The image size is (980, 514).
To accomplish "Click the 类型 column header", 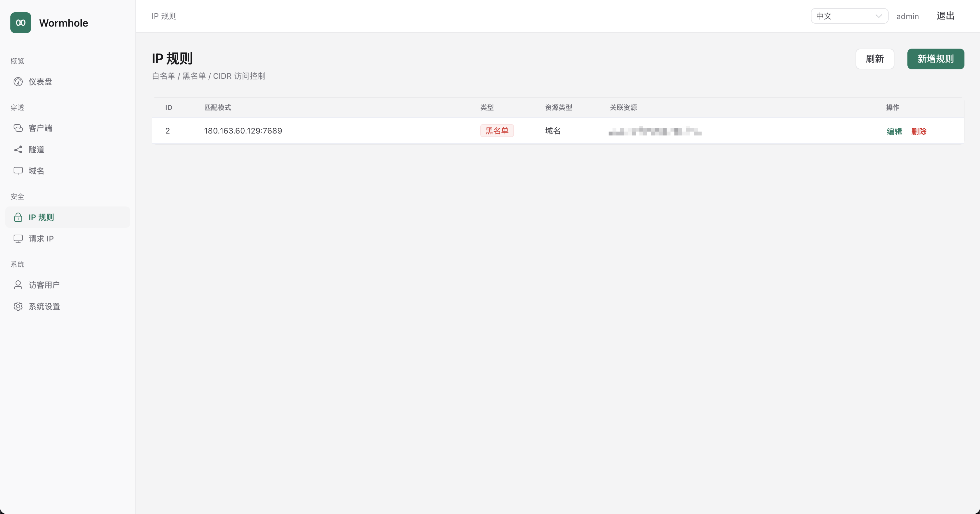I will tap(487, 107).
